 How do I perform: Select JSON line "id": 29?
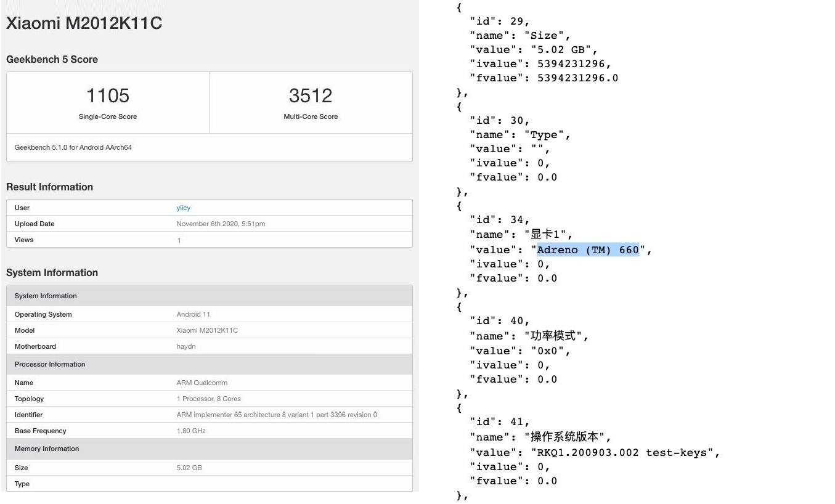(500, 21)
